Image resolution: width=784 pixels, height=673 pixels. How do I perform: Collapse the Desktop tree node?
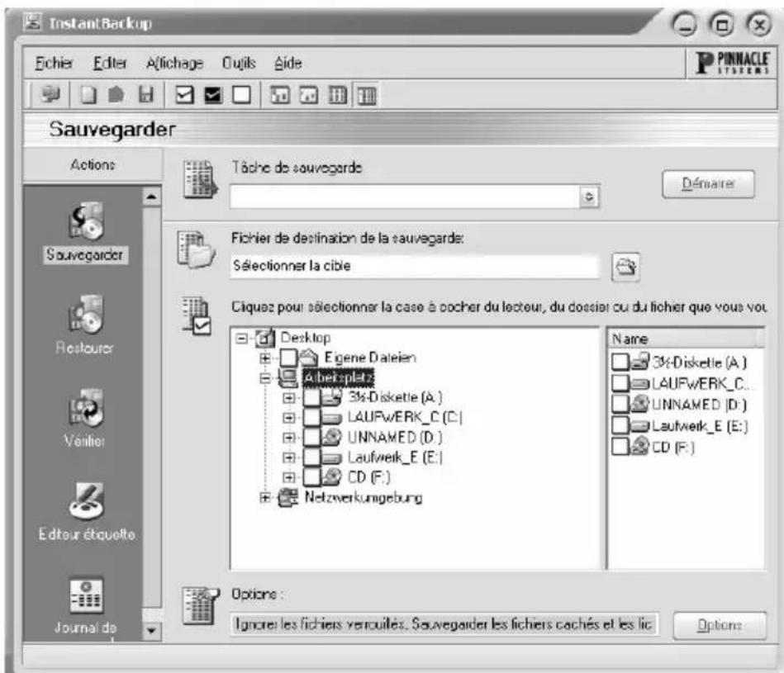click(242, 339)
